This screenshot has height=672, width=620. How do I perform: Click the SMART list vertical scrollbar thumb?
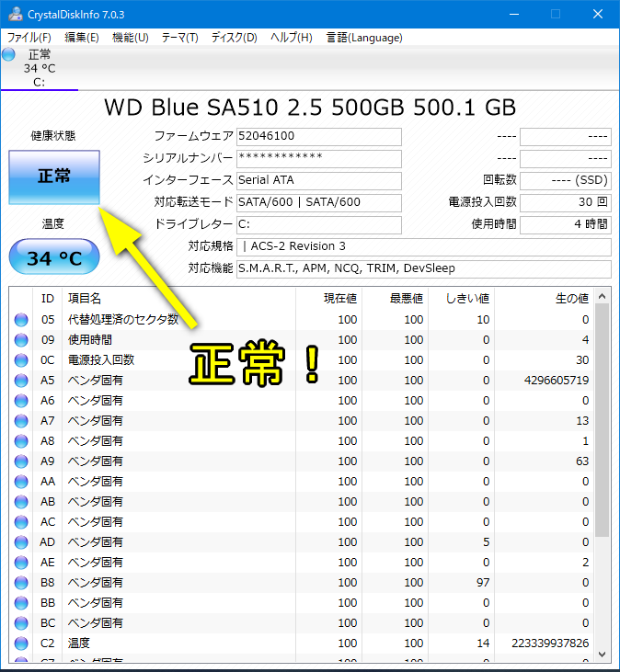tap(602, 420)
